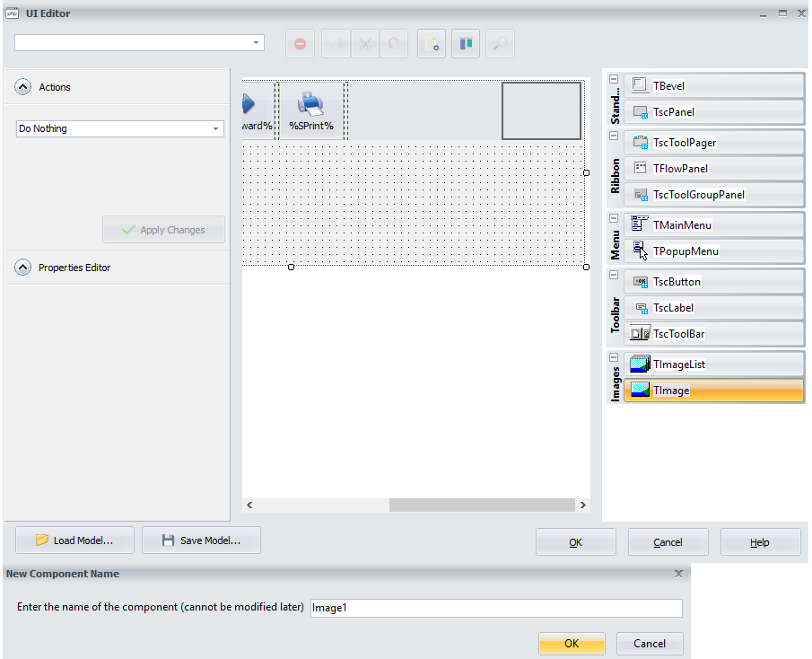Close the New Component Name dialog
Image resolution: width=812 pixels, height=659 pixels.
pyautogui.click(x=678, y=573)
